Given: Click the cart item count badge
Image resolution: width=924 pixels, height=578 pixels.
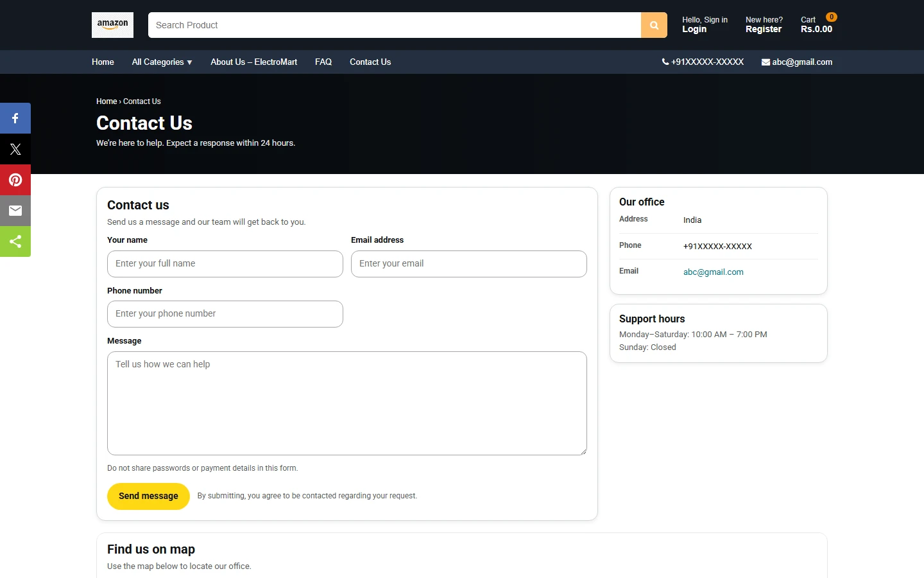Looking at the screenshot, I should (x=832, y=17).
